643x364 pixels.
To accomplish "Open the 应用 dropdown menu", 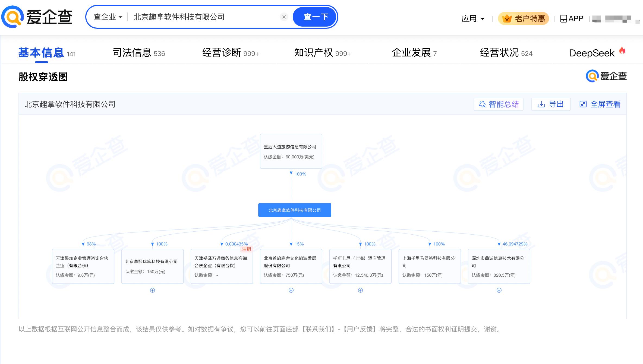I will click(x=473, y=18).
